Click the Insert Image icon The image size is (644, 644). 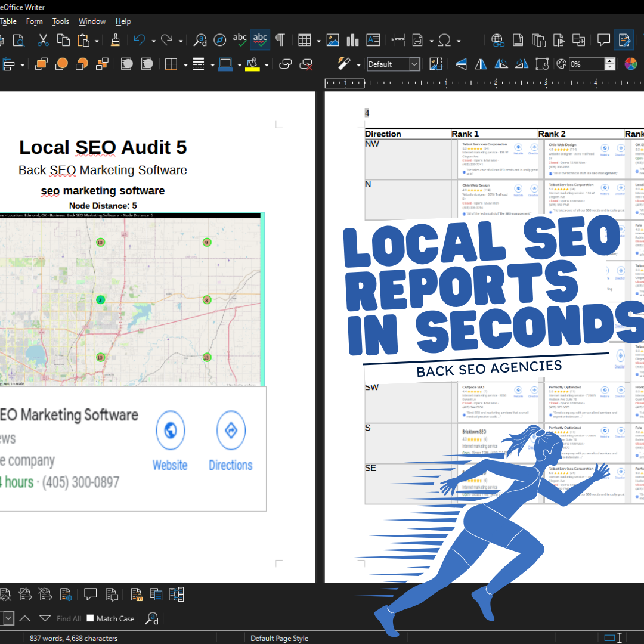[x=333, y=41]
